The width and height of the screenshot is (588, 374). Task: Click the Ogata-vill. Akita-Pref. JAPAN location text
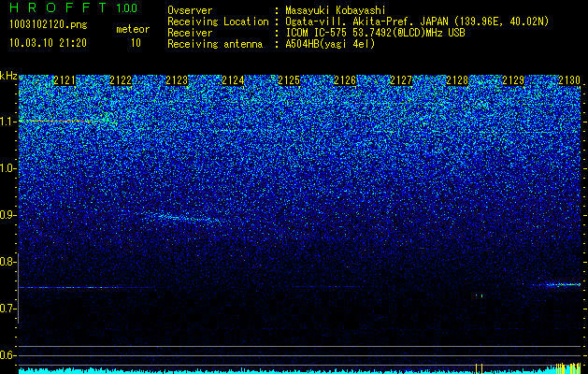click(418, 22)
